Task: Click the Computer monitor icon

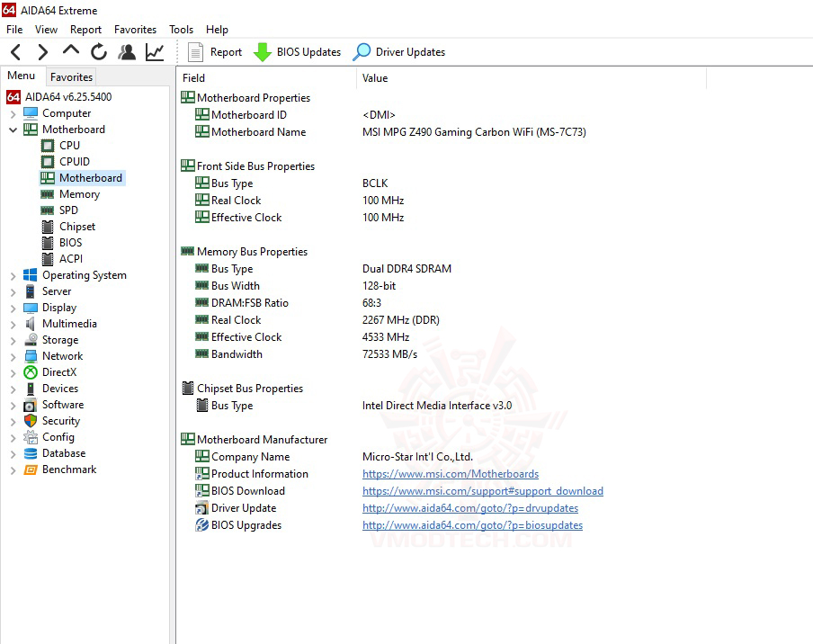Action: [x=31, y=113]
